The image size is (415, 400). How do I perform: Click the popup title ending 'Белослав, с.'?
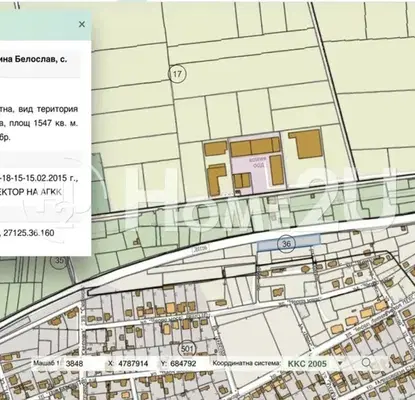tap(33, 59)
